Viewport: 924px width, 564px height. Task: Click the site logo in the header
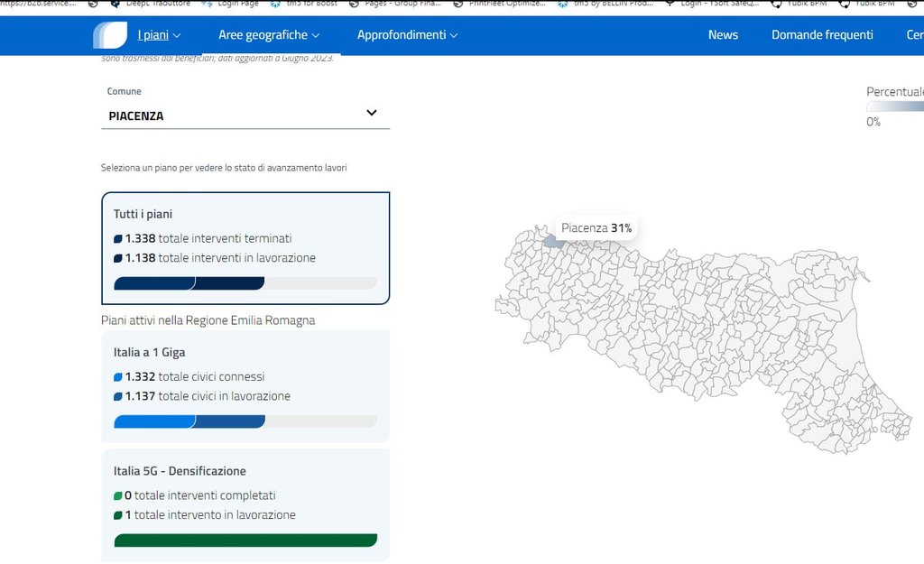[x=110, y=35]
